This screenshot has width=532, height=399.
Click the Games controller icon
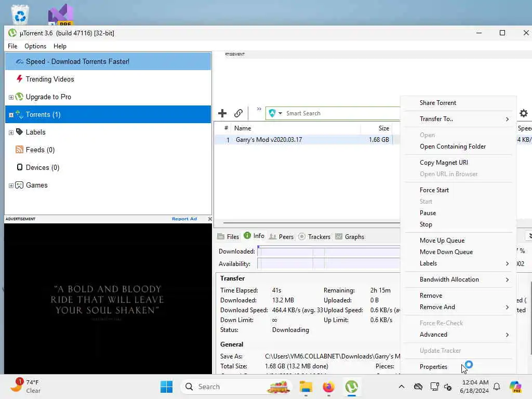click(x=19, y=185)
